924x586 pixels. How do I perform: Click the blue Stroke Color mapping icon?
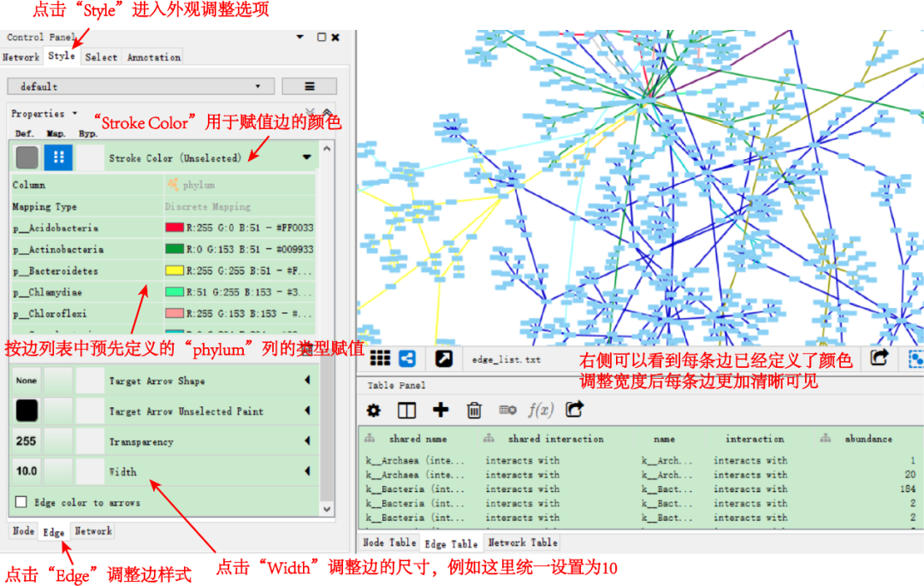tap(58, 157)
